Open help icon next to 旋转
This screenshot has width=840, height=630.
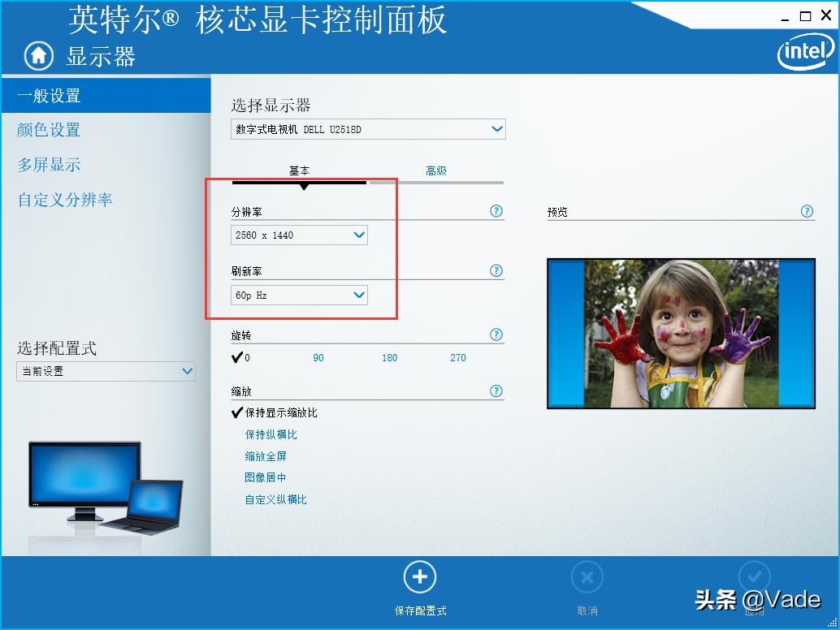496,334
